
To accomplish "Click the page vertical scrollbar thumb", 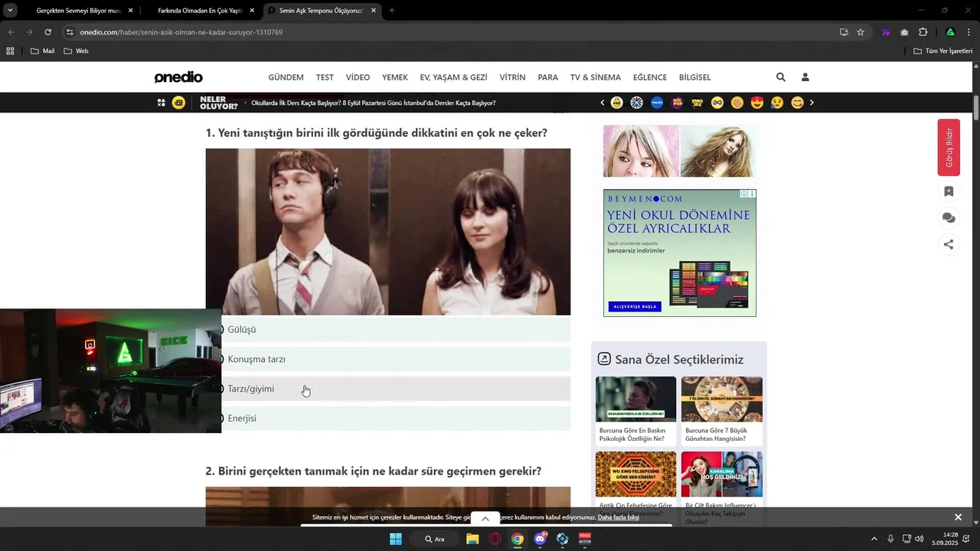I will point(976,107).
